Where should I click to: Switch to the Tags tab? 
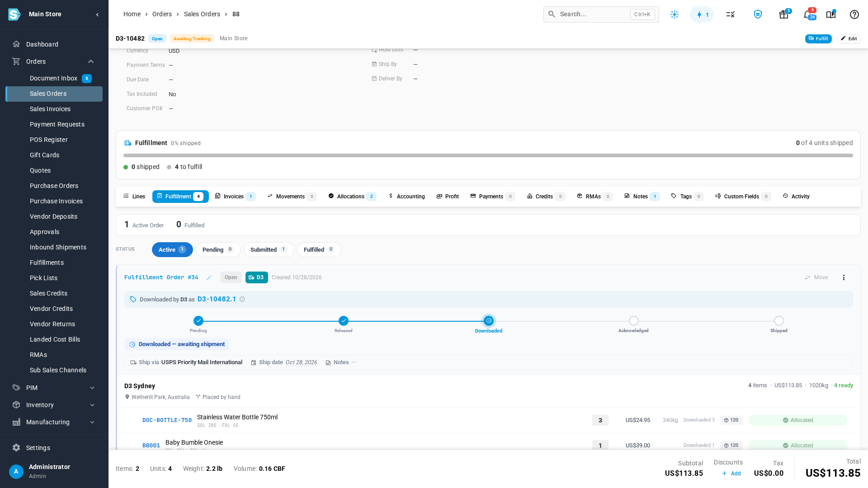pyautogui.click(x=687, y=197)
